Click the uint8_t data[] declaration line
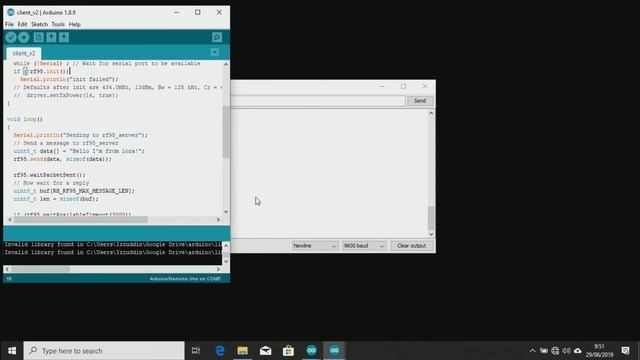Screen dimensions: 640x360 coord(79,151)
